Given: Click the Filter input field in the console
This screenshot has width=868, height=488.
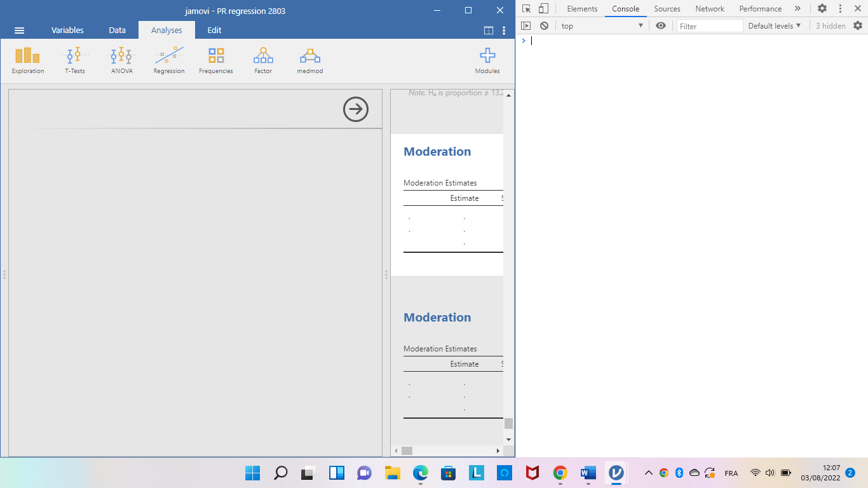Looking at the screenshot, I should pyautogui.click(x=709, y=26).
